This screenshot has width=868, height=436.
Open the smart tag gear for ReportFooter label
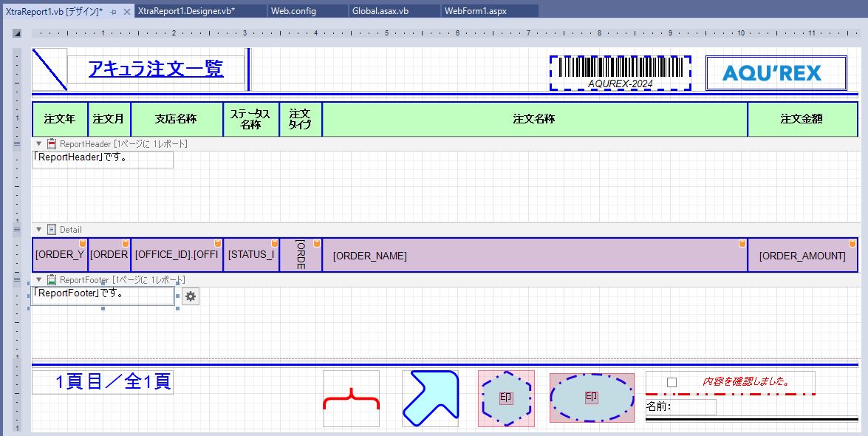[x=191, y=296]
